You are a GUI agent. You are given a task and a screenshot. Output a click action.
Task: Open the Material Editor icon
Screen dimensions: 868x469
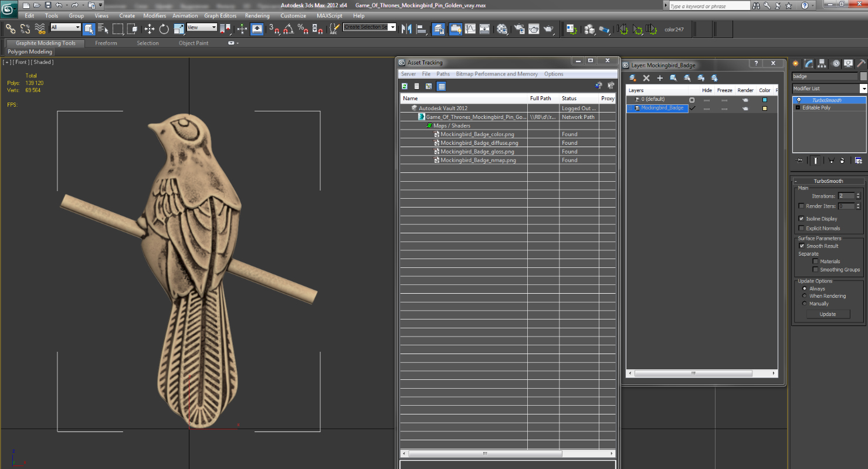click(503, 29)
